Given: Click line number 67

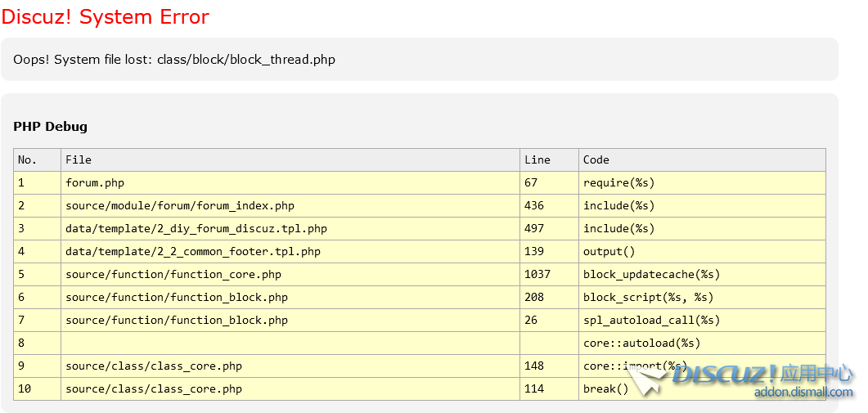Looking at the screenshot, I should [549, 182].
